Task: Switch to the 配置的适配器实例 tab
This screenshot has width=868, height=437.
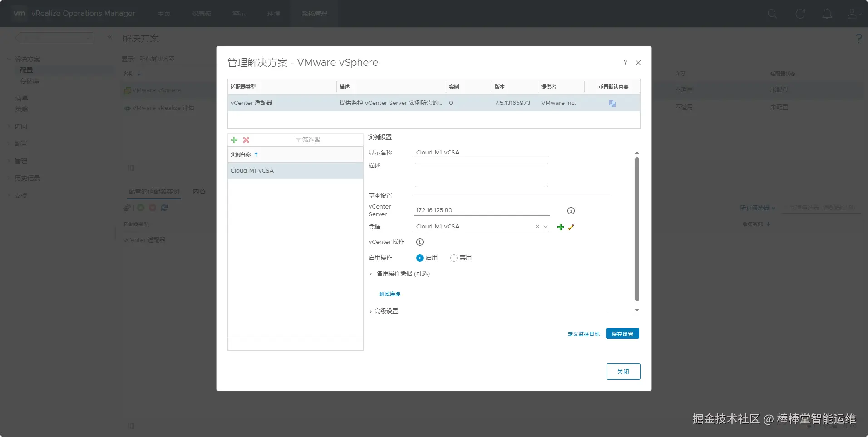Action: [x=154, y=191]
